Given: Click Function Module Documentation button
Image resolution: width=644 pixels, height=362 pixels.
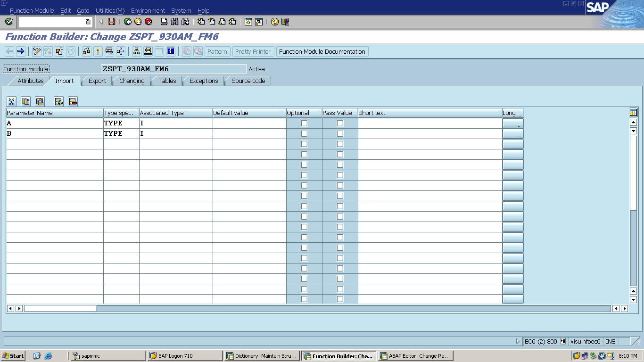Looking at the screenshot, I should tap(322, 51).
